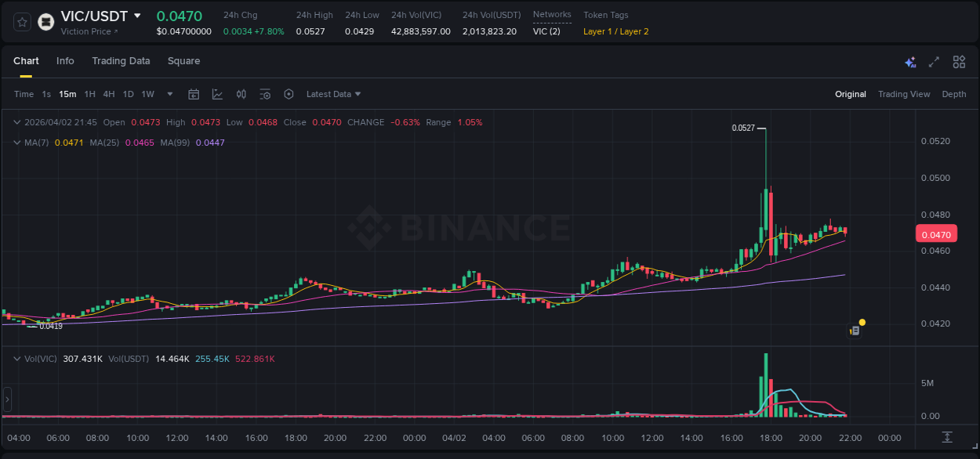
Task: Open the Latest Data dropdown
Action: (x=332, y=94)
